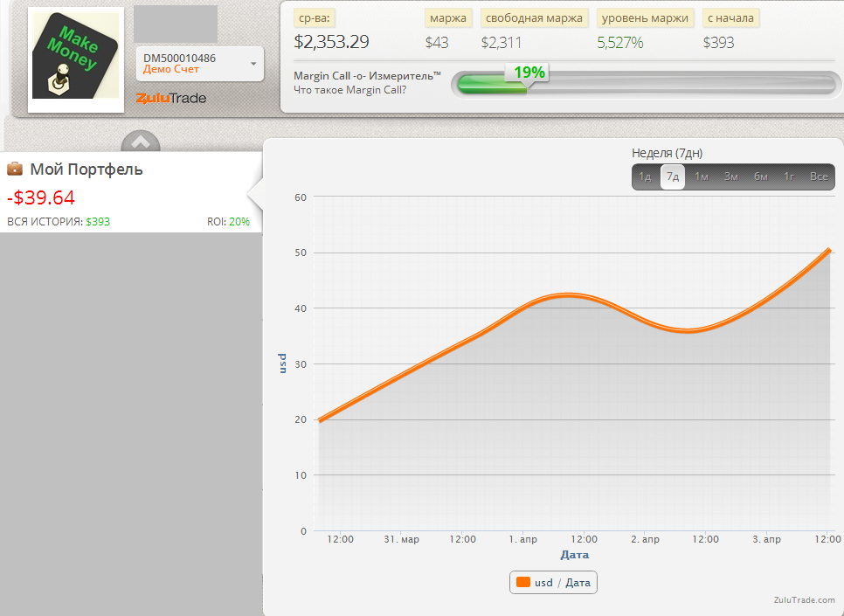Select the 6м time range tab
The height and width of the screenshot is (616, 844).
761,176
